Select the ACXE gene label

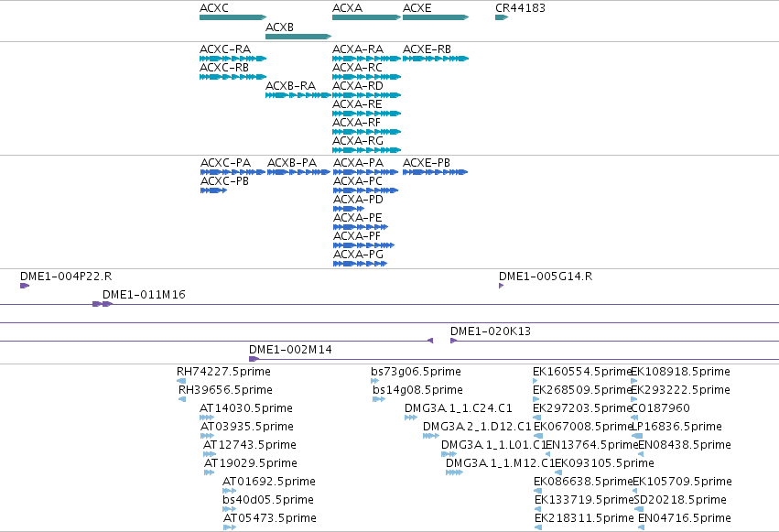[417, 8]
